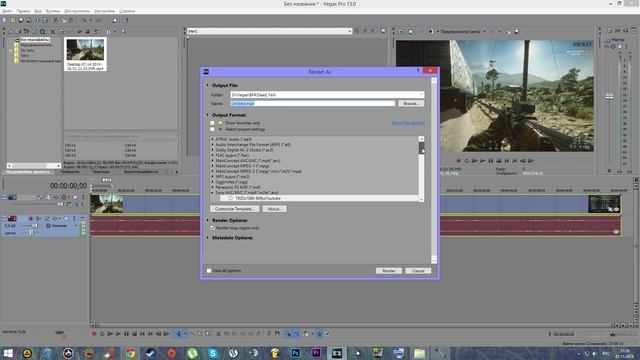Copy snapshot to clipboard icon above preview

click(x=508, y=31)
